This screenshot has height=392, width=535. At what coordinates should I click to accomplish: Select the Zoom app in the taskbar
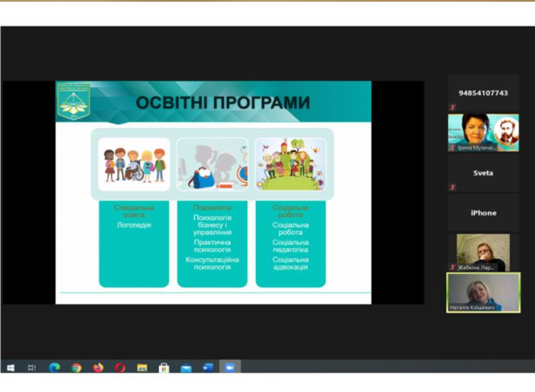[229, 367]
